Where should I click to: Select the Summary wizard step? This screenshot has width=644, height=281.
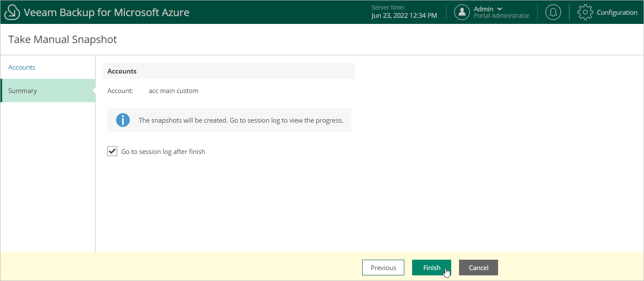click(x=48, y=90)
